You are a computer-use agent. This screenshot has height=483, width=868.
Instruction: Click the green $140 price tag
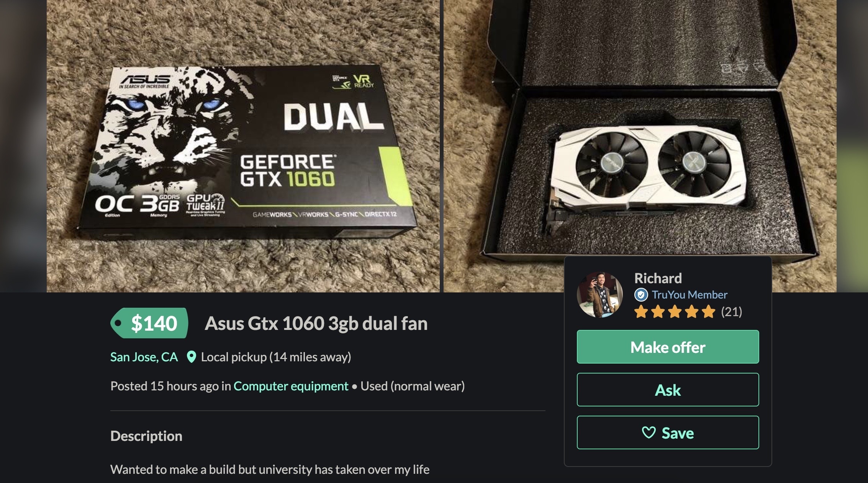pos(149,323)
